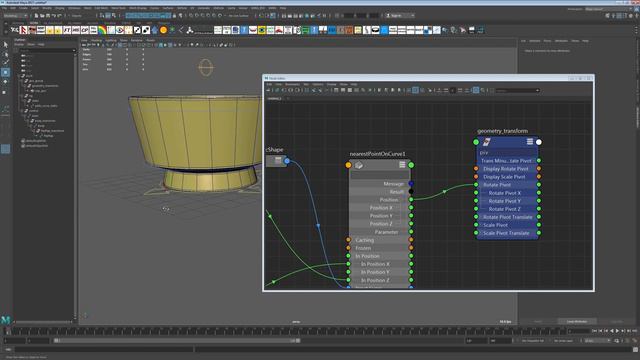The image size is (640, 360).
Task: Click the eye shelf icon
Action: coord(120,30)
